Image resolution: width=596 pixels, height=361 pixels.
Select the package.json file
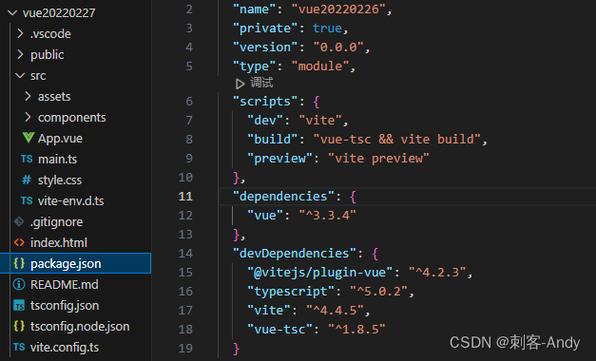point(76,263)
